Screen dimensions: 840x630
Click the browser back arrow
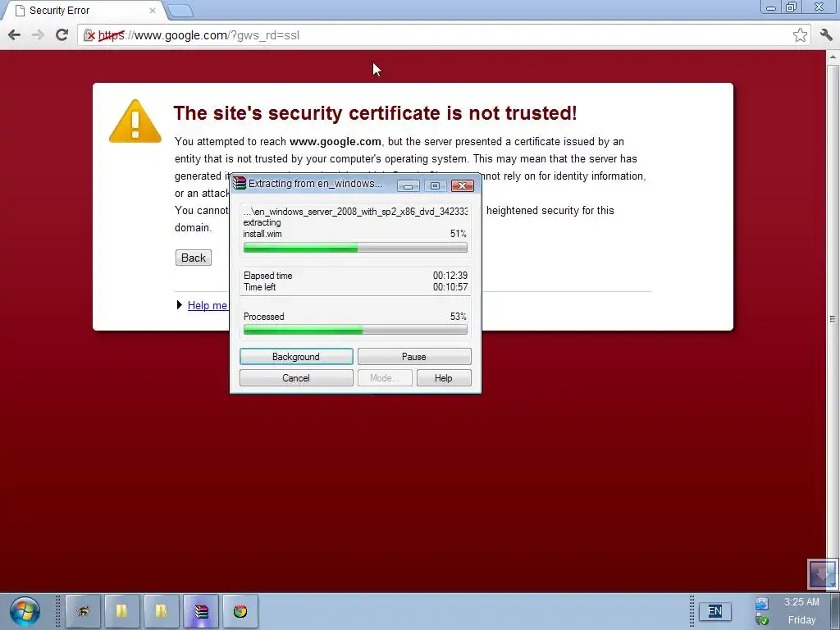[15, 35]
